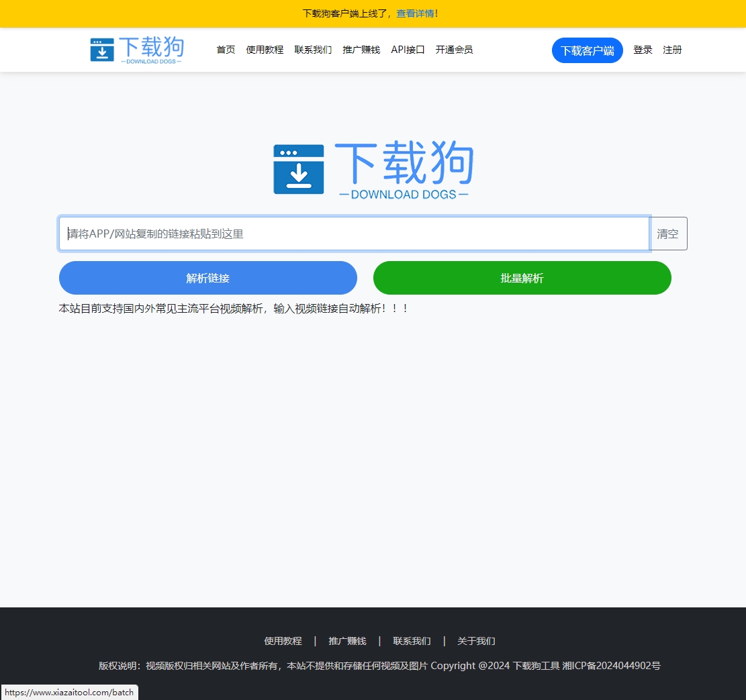Select the API接口 nav item
The width and height of the screenshot is (746, 700).
[x=408, y=50]
